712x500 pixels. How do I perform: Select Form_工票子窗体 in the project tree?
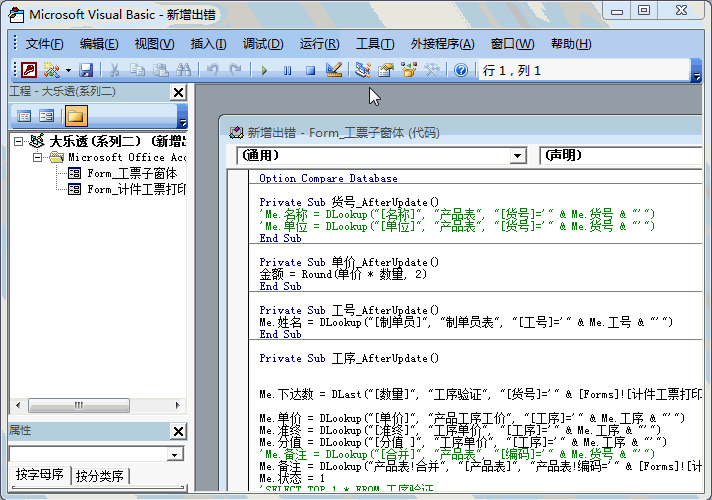132,173
